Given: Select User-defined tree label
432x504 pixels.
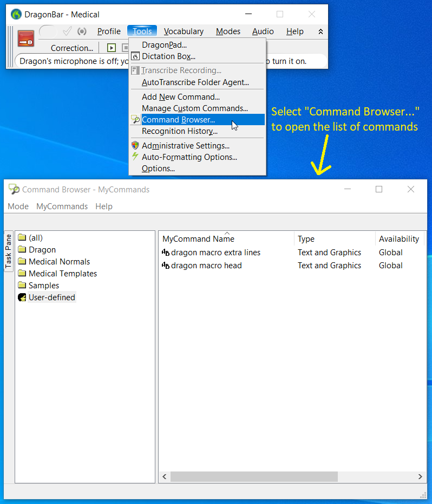Looking at the screenshot, I should click(52, 298).
